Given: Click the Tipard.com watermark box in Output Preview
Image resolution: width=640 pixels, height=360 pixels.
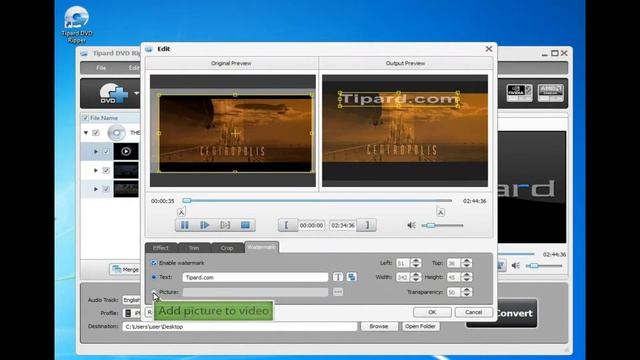Looking at the screenshot, I should (x=399, y=100).
